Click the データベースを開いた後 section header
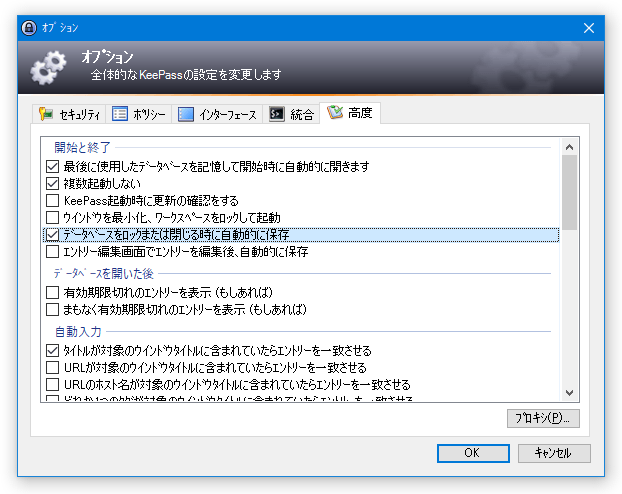 (104, 273)
